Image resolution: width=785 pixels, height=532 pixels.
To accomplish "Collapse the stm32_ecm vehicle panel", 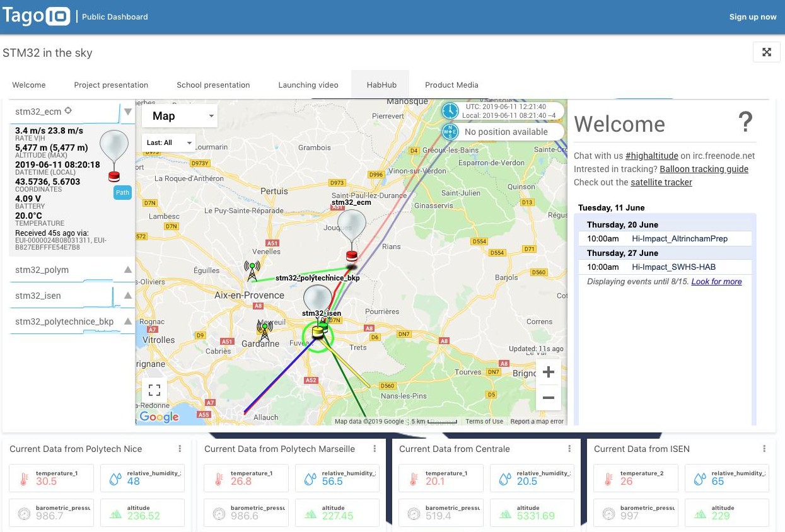I will click(128, 112).
